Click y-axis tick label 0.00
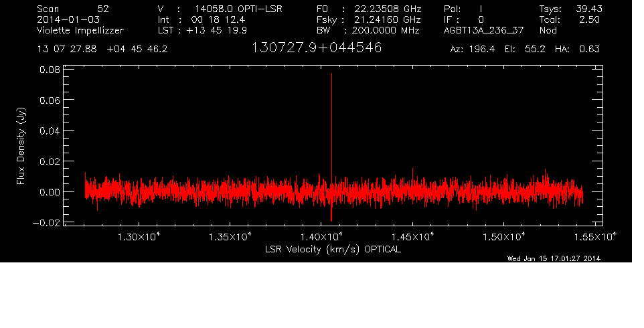The height and width of the screenshot is (328, 644). [x=50, y=192]
